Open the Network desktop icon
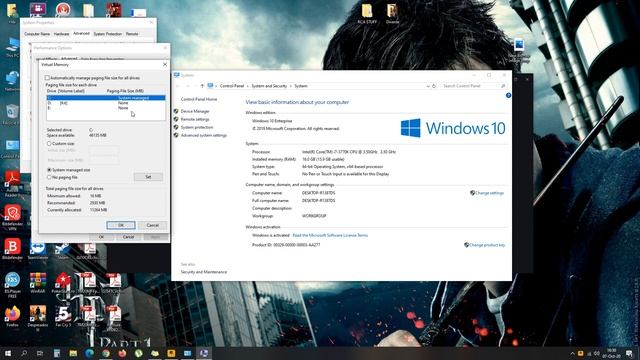Viewport: 640px width, 360px height. [x=11, y=81]
